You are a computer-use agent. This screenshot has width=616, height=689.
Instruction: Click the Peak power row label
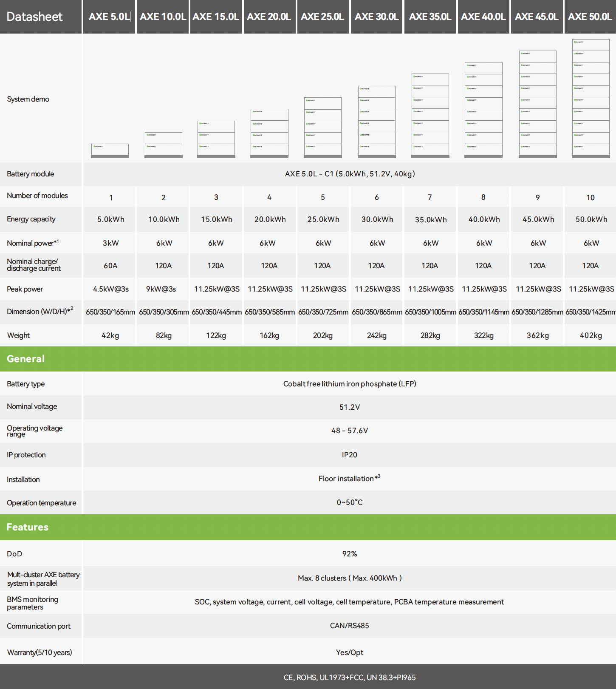[x=25, y=289]
